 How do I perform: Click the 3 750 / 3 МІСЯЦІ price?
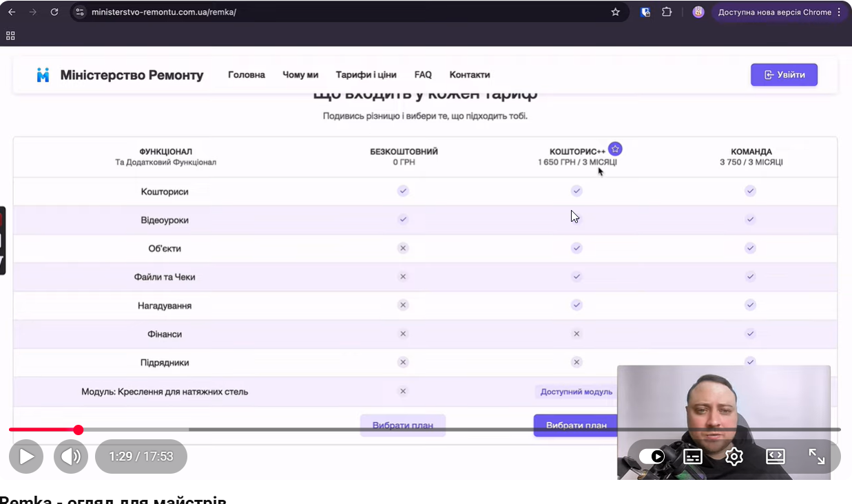(x=751, y=162)
